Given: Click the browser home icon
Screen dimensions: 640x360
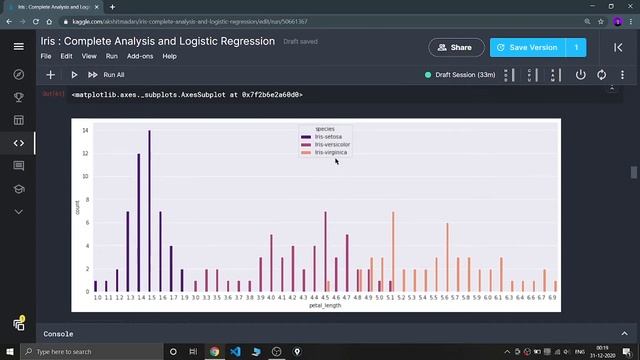Looking at the screenshot, I should pyautogui.click(x=49, y=22).
